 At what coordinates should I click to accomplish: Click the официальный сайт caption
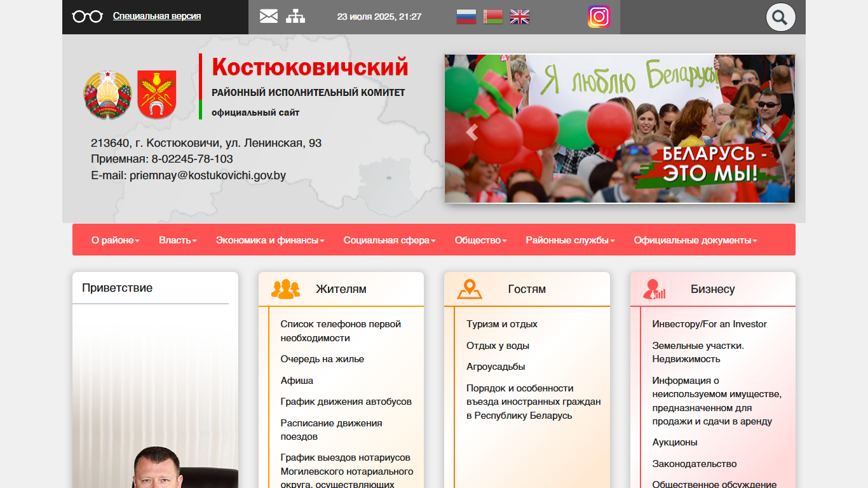click(255, 112)
